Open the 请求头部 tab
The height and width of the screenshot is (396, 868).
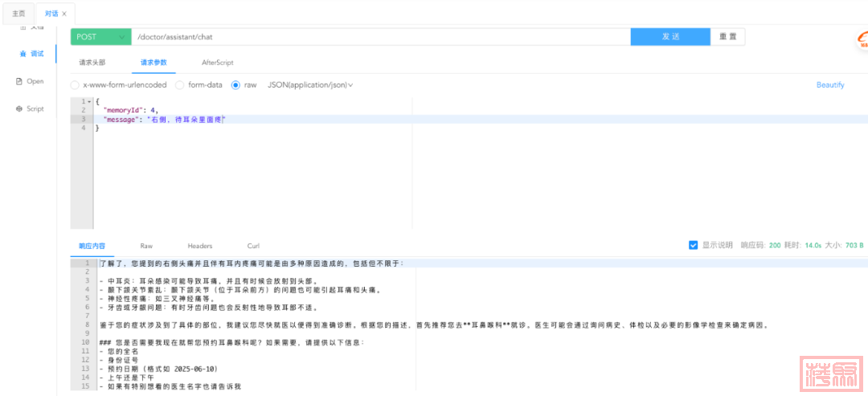92,62
